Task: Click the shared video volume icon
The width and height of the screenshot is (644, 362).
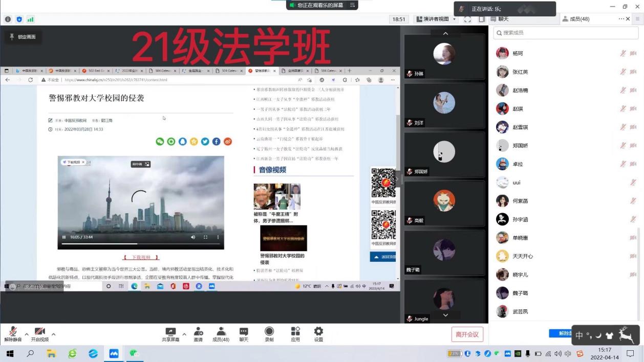Action: (x=193, y=237)
